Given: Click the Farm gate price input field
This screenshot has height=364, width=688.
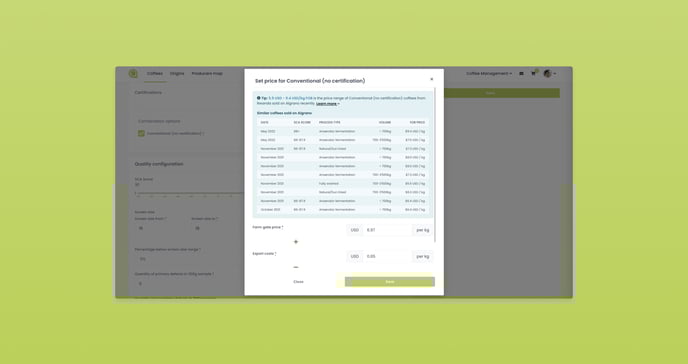Looking at the screenshot, I should coord(387,230).
